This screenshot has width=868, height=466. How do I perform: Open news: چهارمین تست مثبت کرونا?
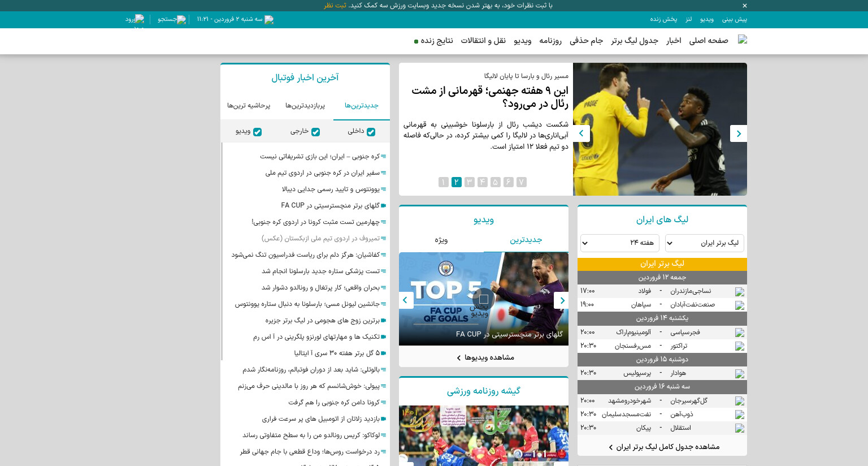click(x=315, y=222)
